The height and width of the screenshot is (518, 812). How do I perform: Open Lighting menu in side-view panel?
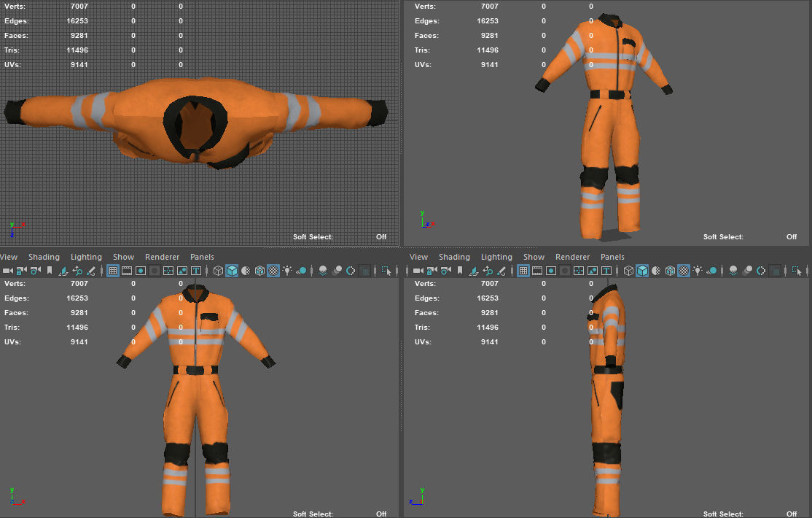pyautogui.click(x=496, y=258)
